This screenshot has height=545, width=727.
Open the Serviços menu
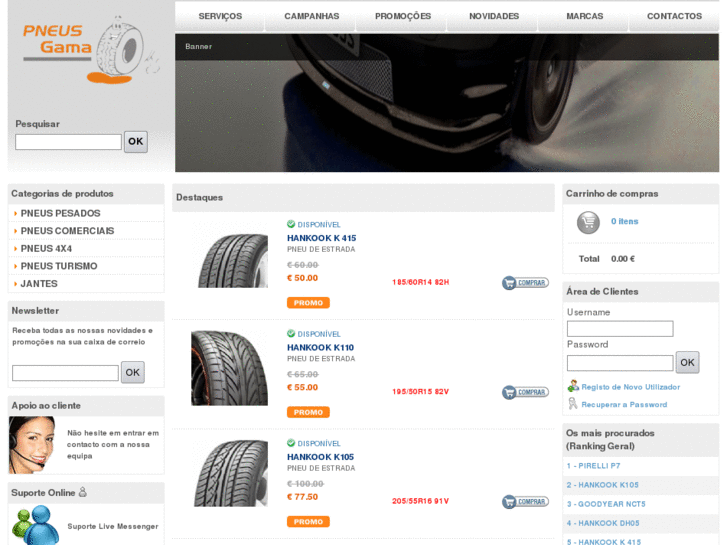[220, 16]
